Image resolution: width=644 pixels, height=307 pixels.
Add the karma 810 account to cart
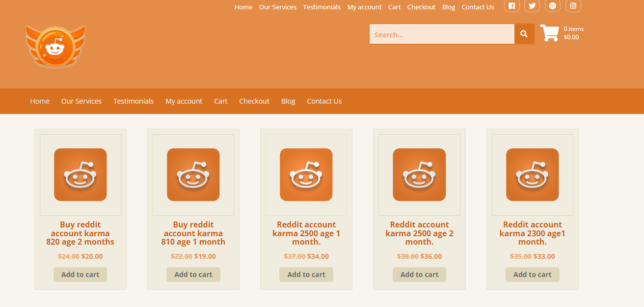coord(193,275)
